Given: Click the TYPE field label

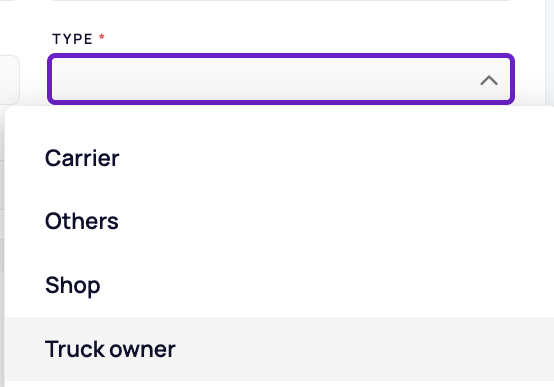Looking at the screenshot, I should click(72, 39).
